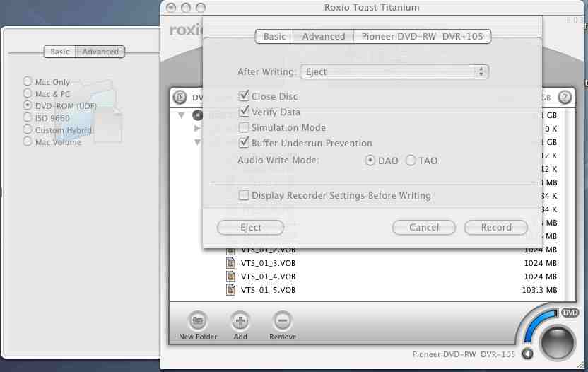Screen dimensions: 588x372
Task: Click Pioneer DVD-RW DVR-105 status text
Action: [464, 354]
